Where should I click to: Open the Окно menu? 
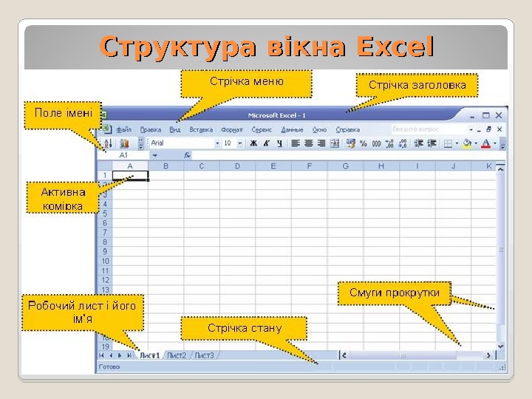(x=319, y=129)
